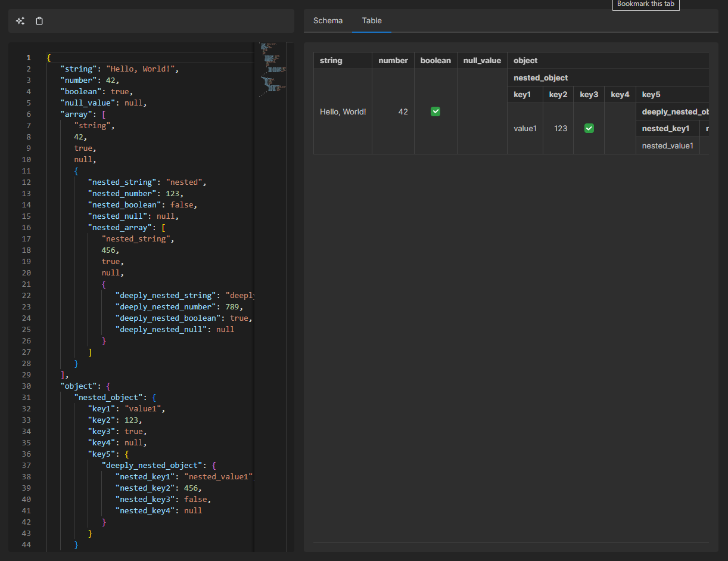728x561 pixels.
Task: Click the table's horizontal scrollbar track
Action: 511,543
